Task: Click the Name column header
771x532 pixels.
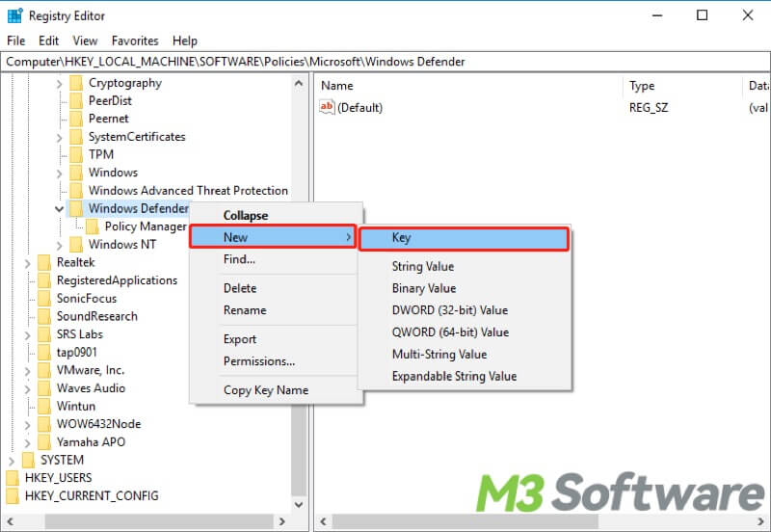Action: click(469, 86)
